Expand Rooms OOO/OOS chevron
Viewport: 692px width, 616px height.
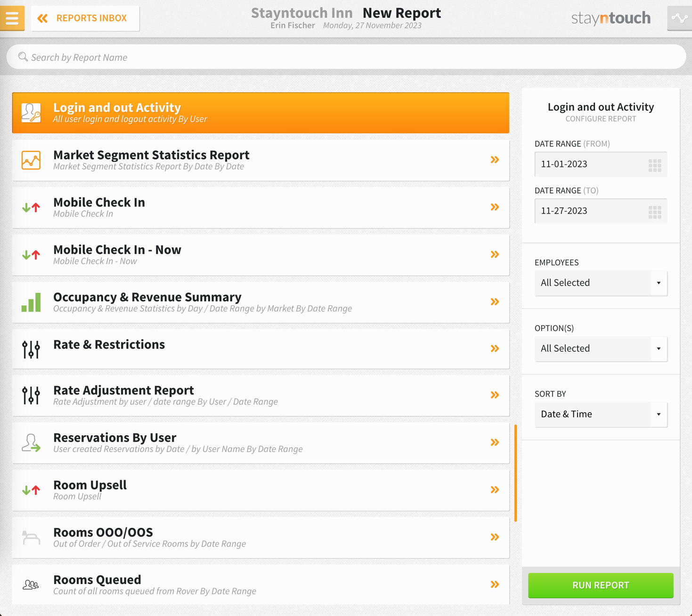(x=495, y=537)
